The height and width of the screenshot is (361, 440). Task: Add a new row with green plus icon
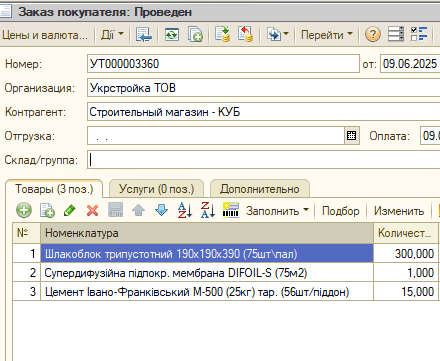point(24,211)
